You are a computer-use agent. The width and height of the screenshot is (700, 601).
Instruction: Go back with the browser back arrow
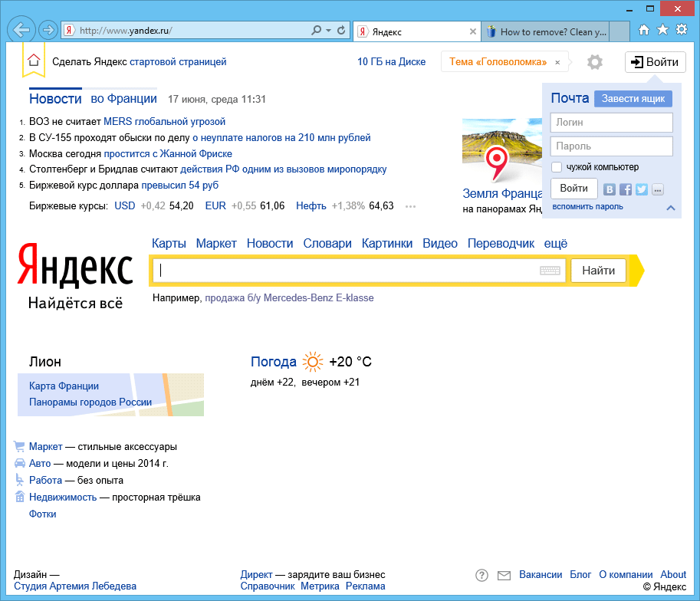click(x=21, y=30)
